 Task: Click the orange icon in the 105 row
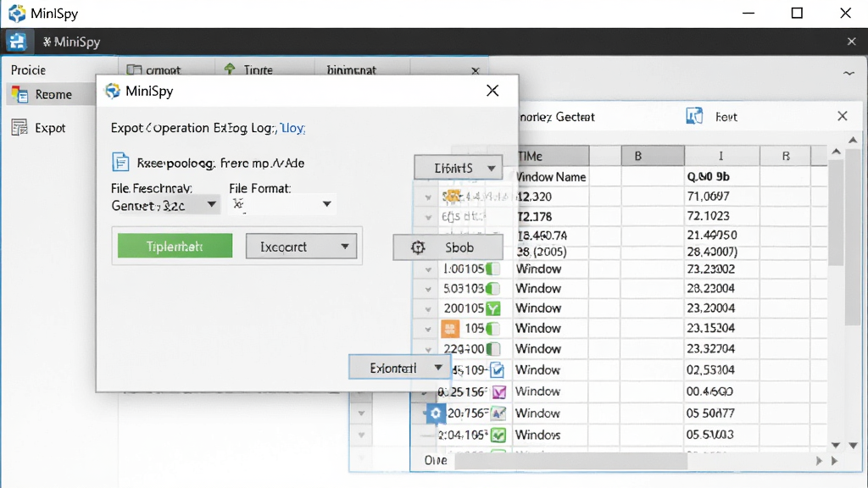450,329
